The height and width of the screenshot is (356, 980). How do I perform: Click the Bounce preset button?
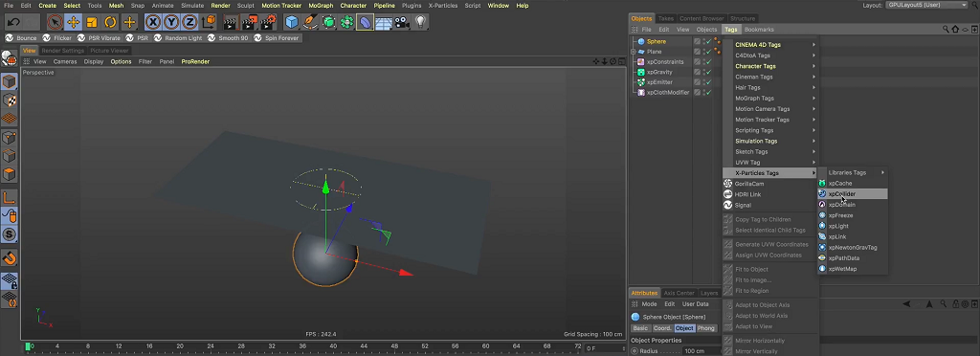coord(21,38)
